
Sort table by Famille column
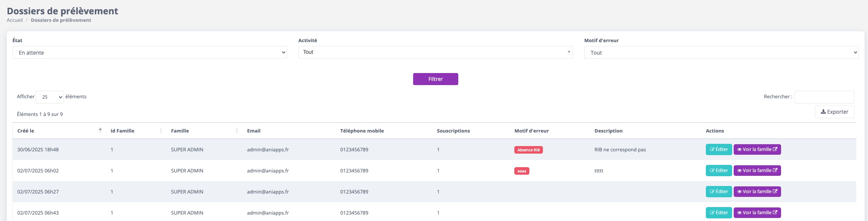205,131
